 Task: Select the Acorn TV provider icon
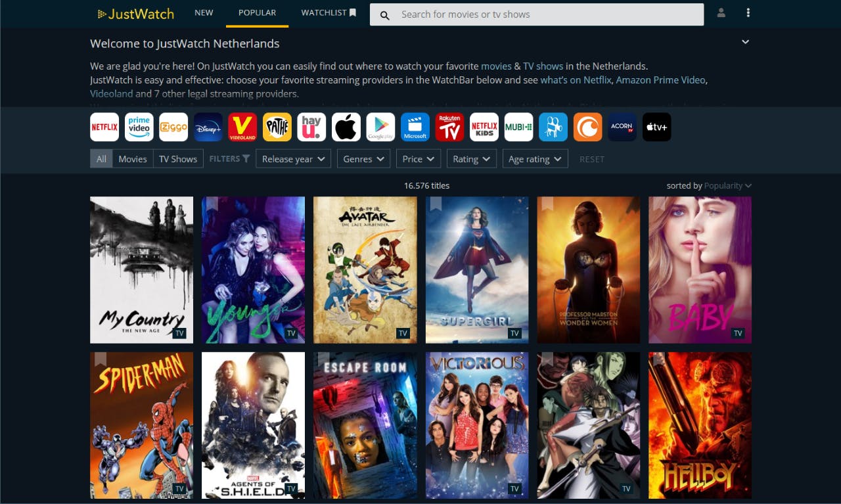tap(622, 127)
